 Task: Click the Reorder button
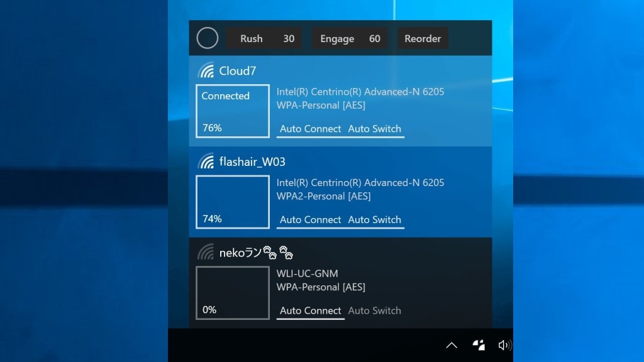(x=423, y=38)
